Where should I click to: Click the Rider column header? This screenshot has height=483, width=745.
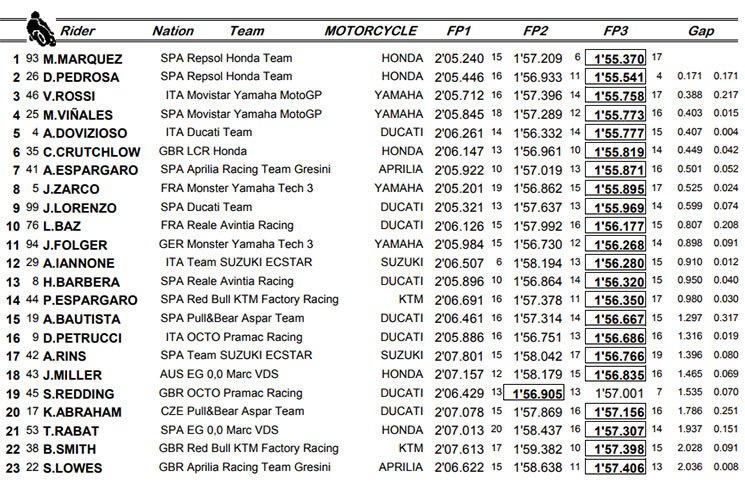[x=77, y=31]
